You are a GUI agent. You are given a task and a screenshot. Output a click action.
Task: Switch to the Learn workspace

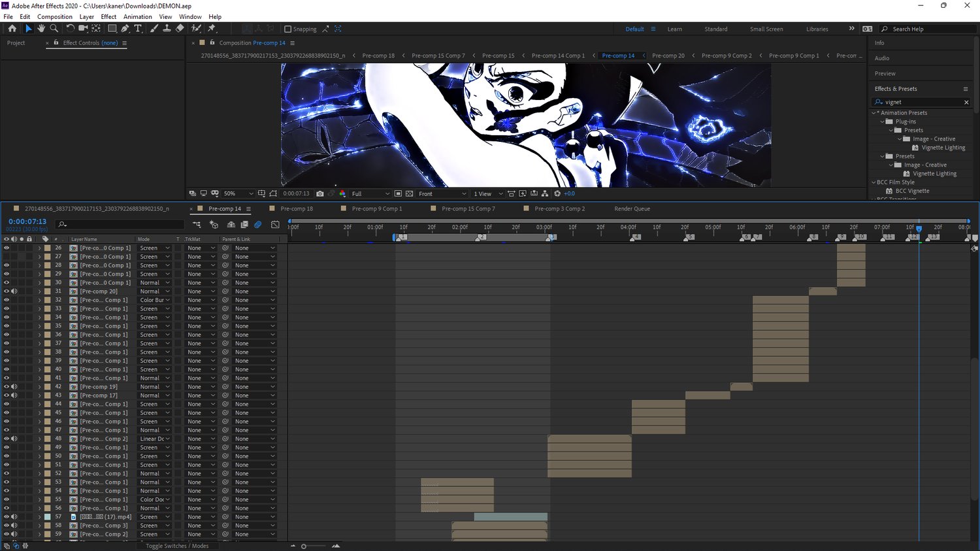pos(675,29)
